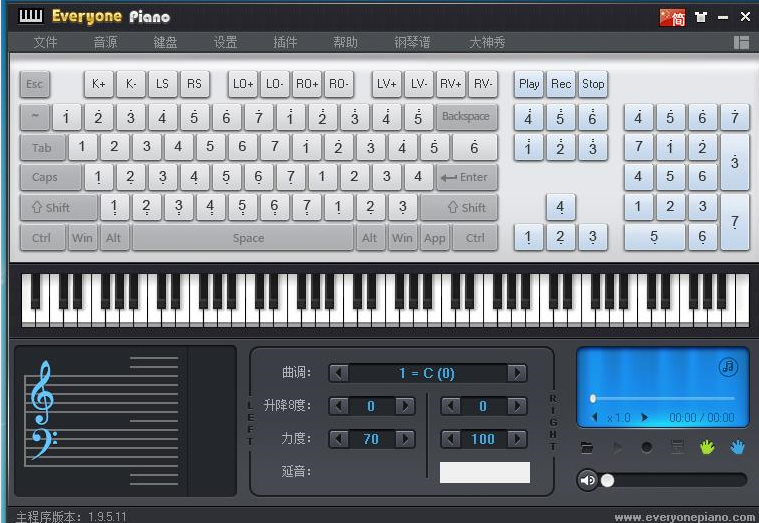This screenshot has width=759, height=523.
Task: Click the Esc key on the virtual keyboard
Action: click(x=34, y=84)
